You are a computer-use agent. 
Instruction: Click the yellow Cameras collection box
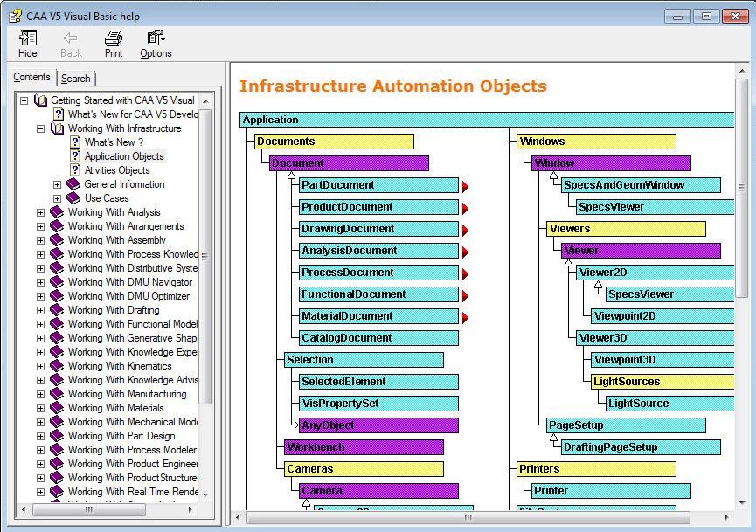(364, 469)
